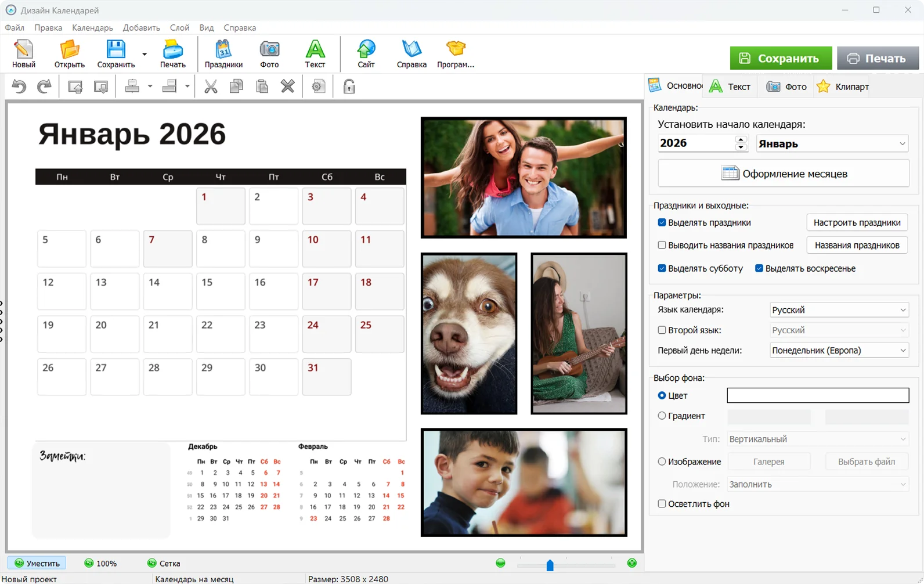924x584 pixels.
Task: Click the Оформление месяцев button
Action: (x=783, y=174)
